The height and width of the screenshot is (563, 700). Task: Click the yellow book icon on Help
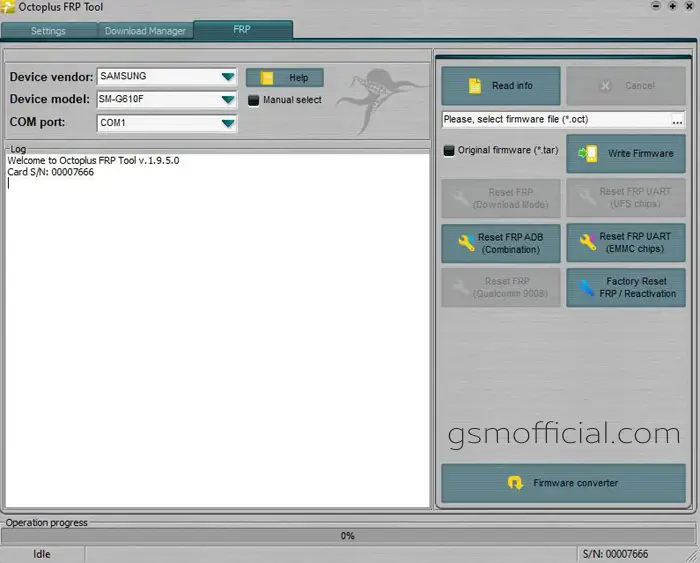coord(267,78)
